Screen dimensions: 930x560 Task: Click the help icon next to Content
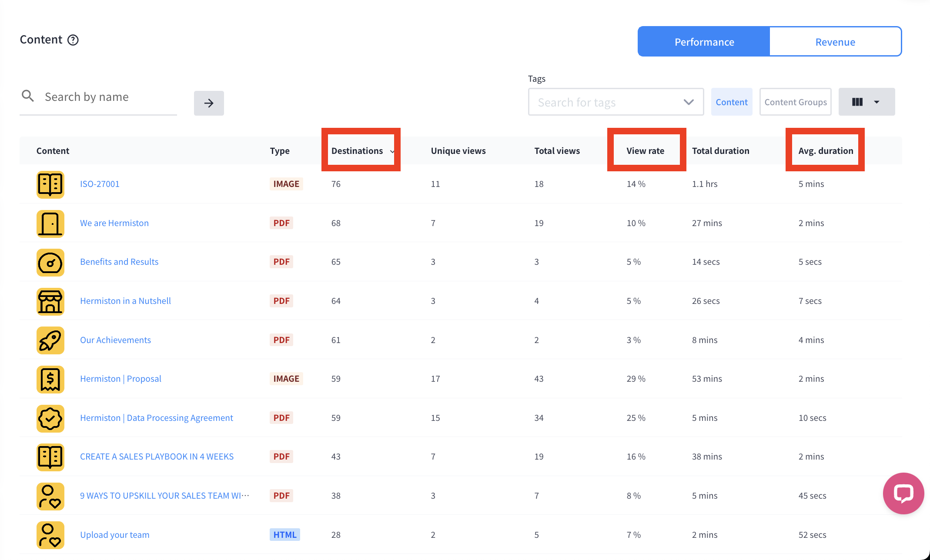coord(73,40)
